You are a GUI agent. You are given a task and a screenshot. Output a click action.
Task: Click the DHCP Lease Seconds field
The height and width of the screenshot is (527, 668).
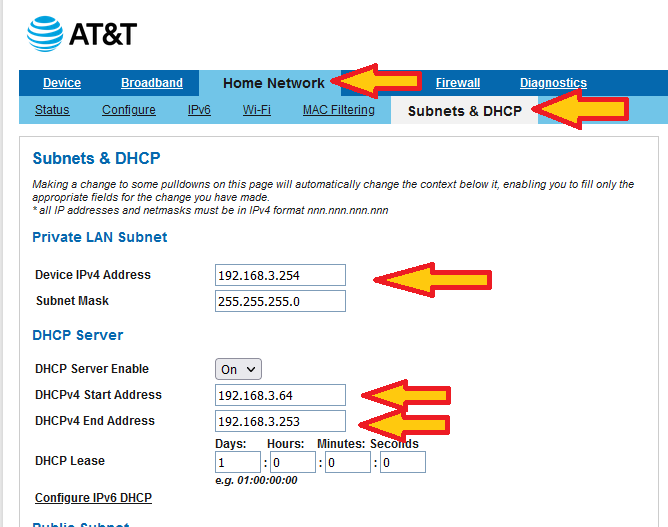[x=403, y=462]
